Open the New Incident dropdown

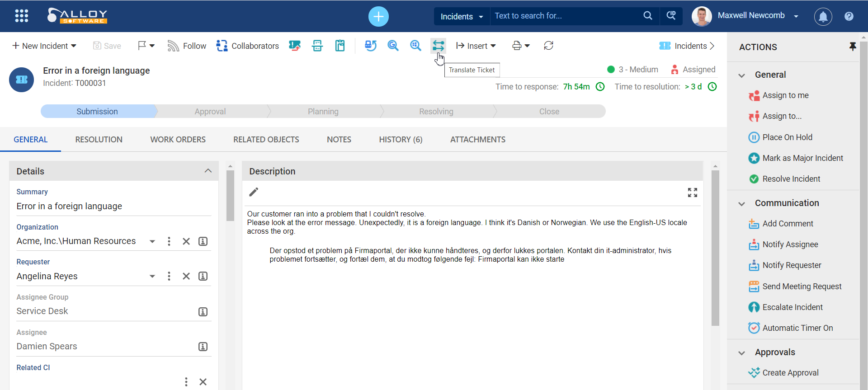point(44,46)
